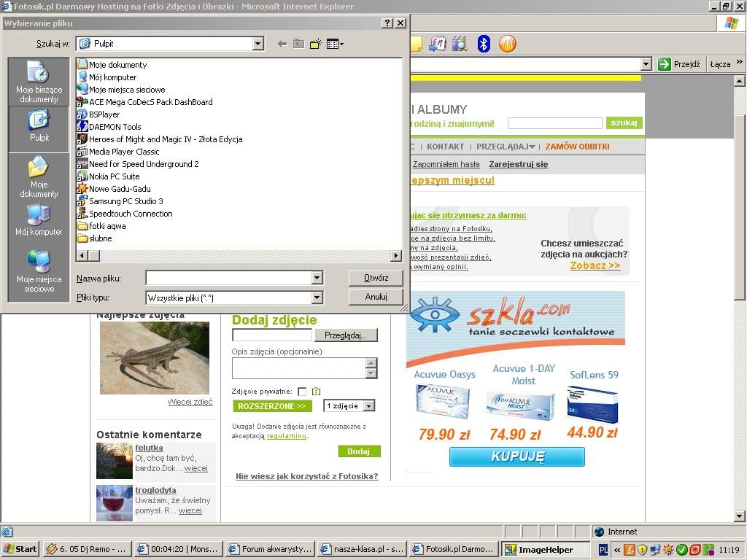Click the PL language indicator on taskbar
The width and height of the screenshot is (747, 560).
point(603,550)
